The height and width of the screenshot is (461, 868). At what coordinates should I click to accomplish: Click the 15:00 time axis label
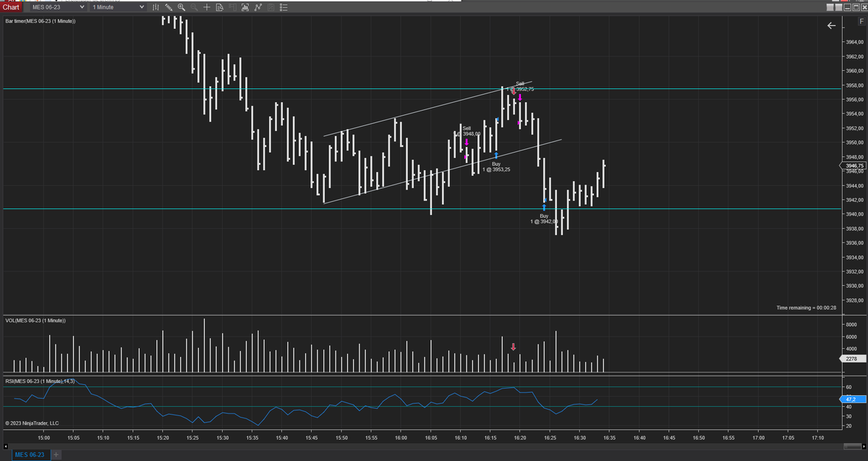(43, 438)
